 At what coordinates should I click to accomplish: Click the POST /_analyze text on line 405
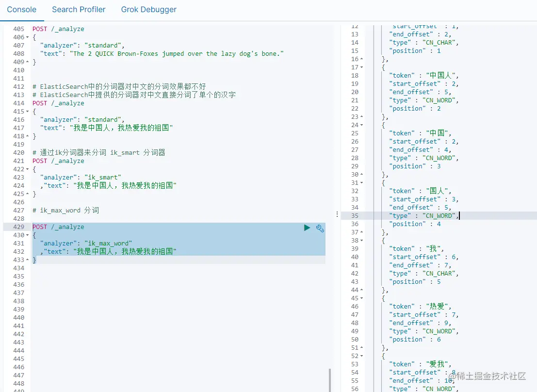coord(58,29)
